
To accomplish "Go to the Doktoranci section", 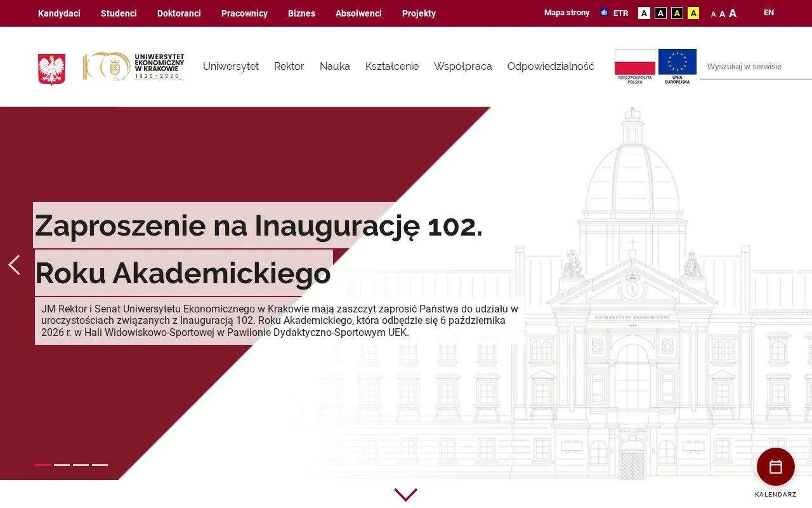I will [179, 13].
